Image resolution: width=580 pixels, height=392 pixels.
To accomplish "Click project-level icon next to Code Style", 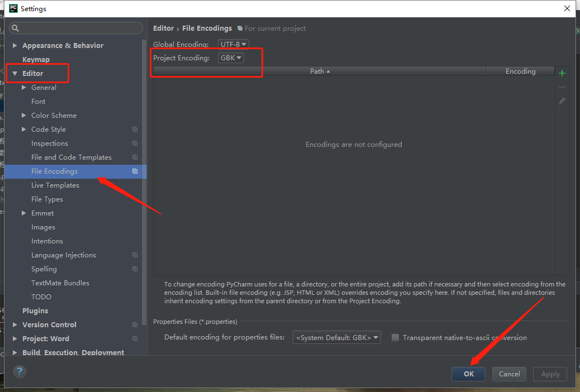I will (x=135, y=130).
